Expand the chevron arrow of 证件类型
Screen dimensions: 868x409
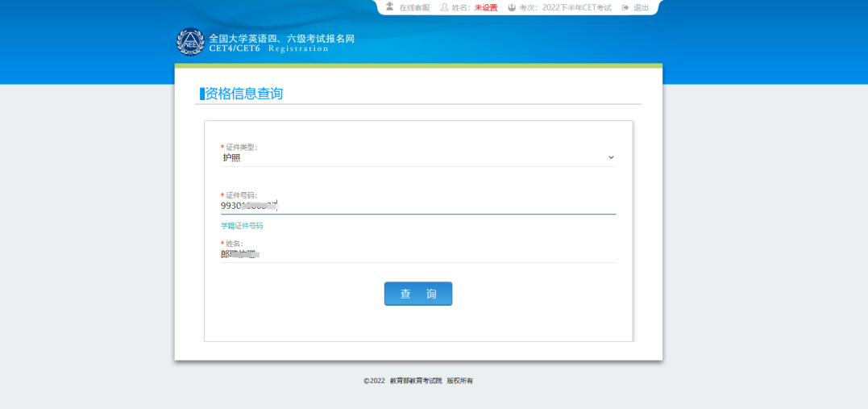tap(611, 157)
